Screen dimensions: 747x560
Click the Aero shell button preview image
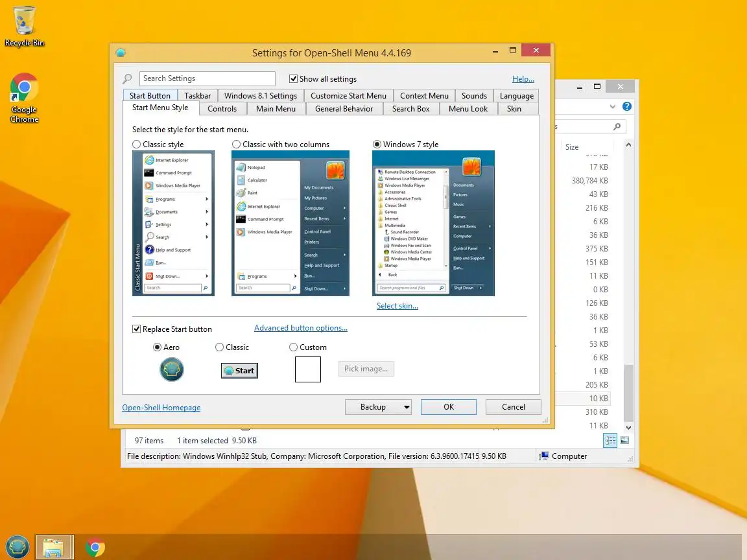[x=171, y=369]
